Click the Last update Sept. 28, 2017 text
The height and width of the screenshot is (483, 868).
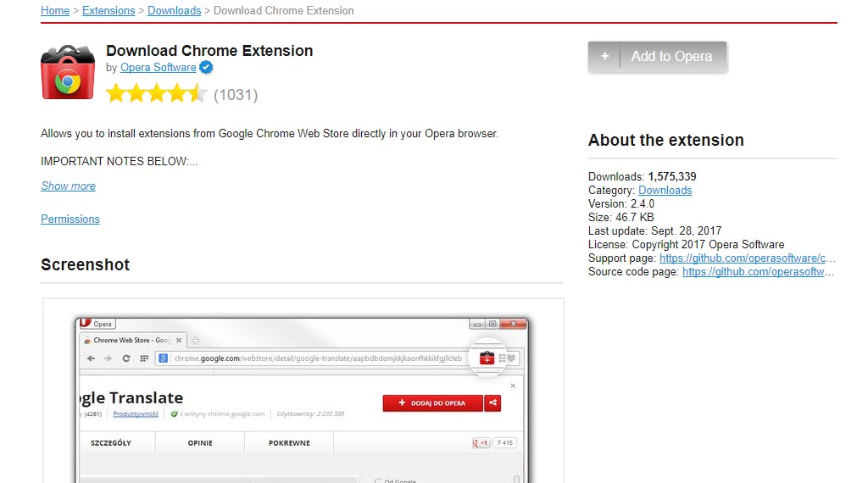point(655,230)
